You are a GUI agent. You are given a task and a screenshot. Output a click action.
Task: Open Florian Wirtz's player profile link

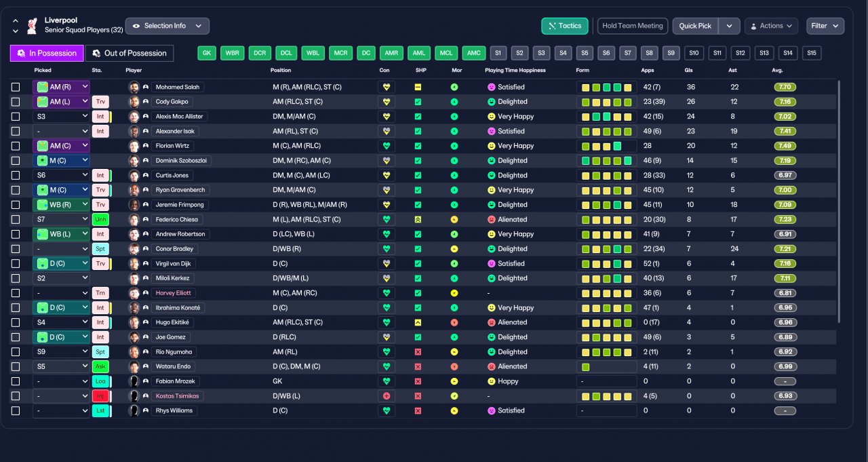(x=174, y=146)
